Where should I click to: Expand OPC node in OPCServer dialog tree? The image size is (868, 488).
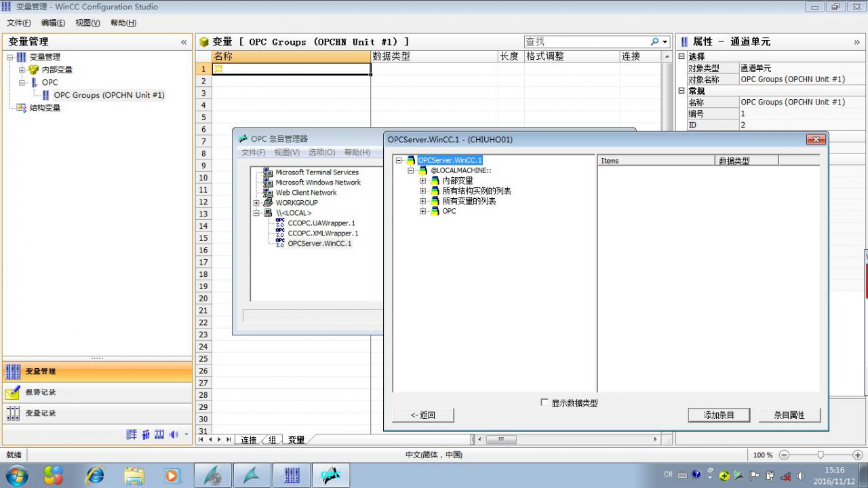click(423, 211)
